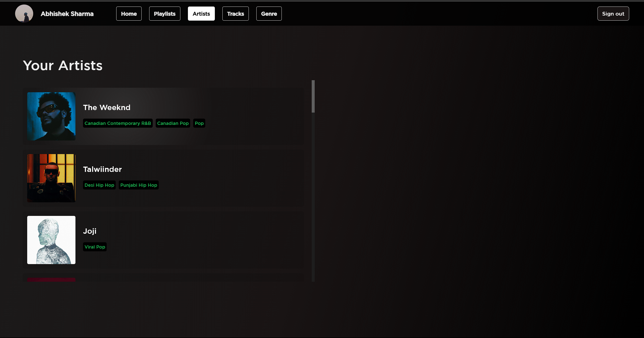
Task: Switch to the Tracks tab
Action: [235, 14]
